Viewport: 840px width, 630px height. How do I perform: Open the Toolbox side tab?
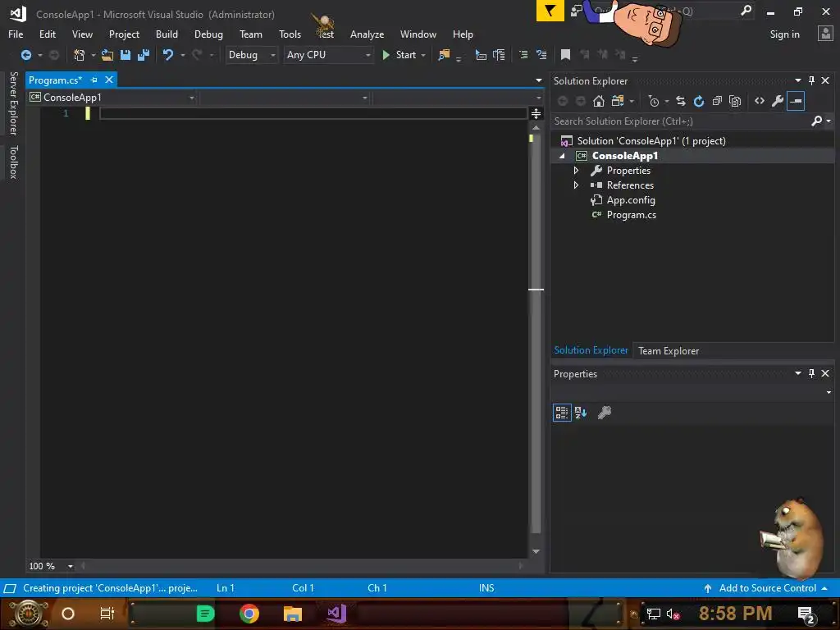click(13, 162)
